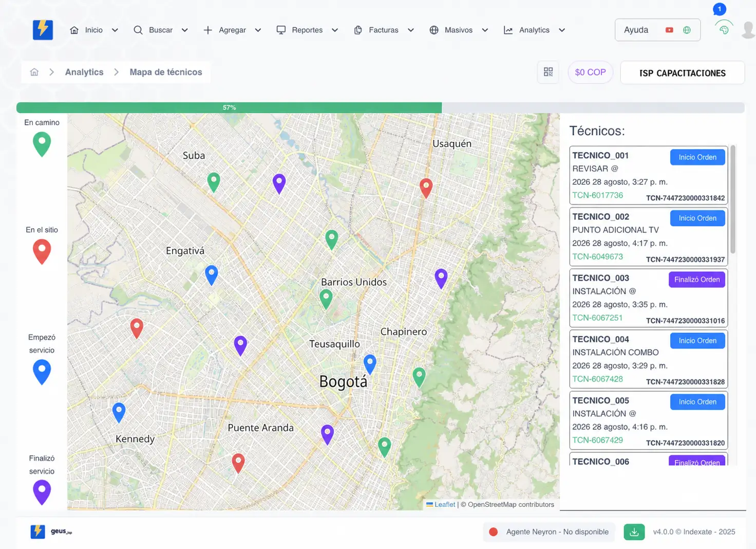Open the red video icon in Ayuda
Image resolution: width=756 pixels, height=549 pixels.
[x=669, y=30]
